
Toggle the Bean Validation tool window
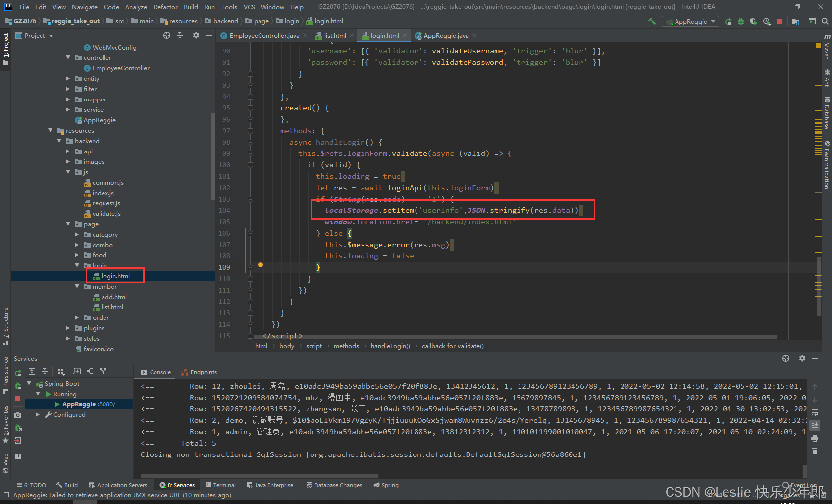click(x=827, y=164)
